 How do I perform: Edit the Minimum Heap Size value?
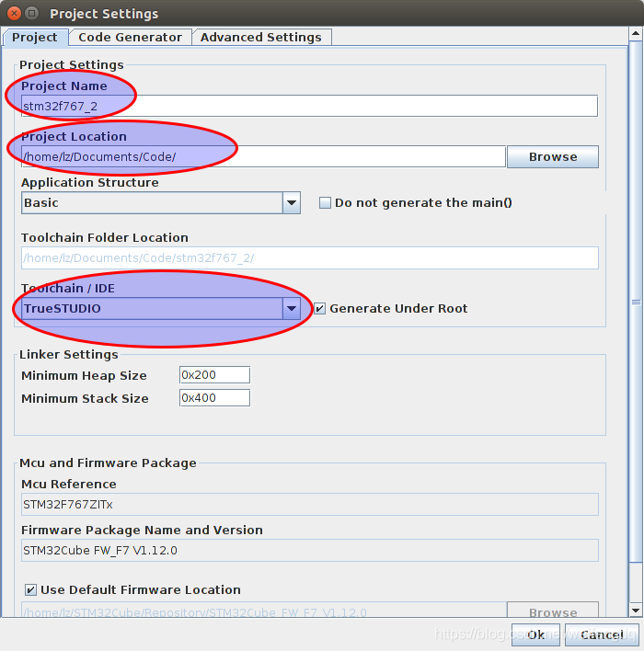(x=214, y=375)
